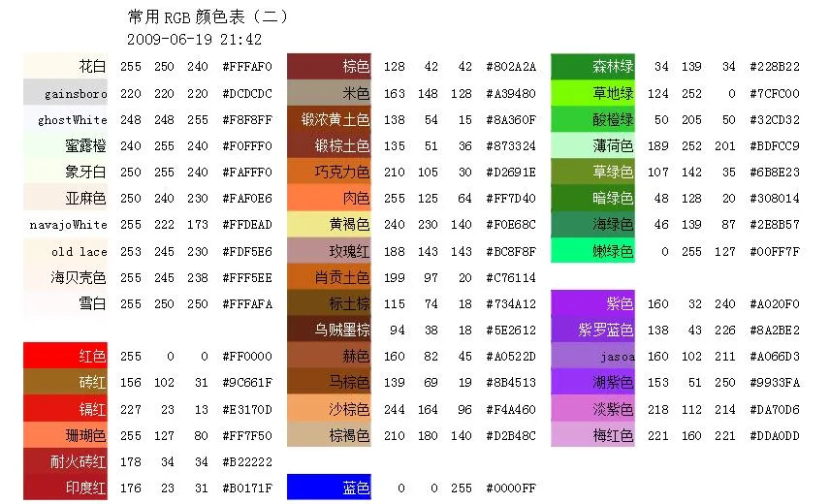The width and height of the screenshot is (830, 504).
Task: Select hex value #B0171F
Action: 247,488
